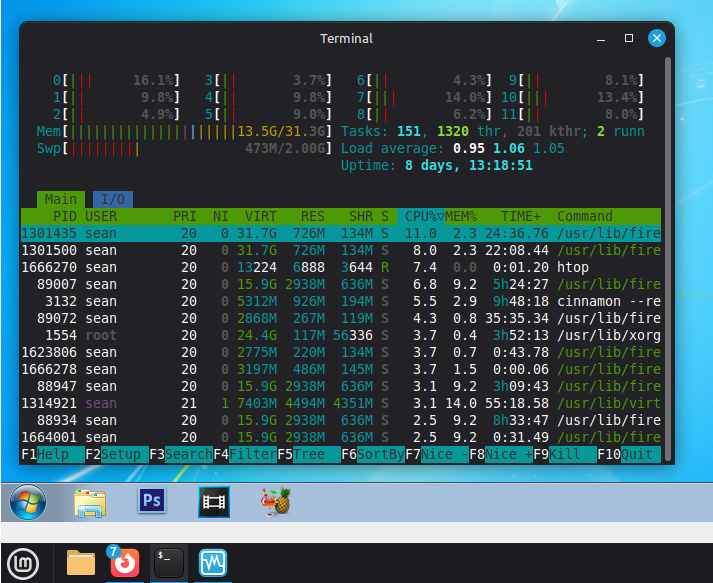Click the Terminal vertical scrollbar
This screenshot has width=713, height=583.
tap(668, 259)
